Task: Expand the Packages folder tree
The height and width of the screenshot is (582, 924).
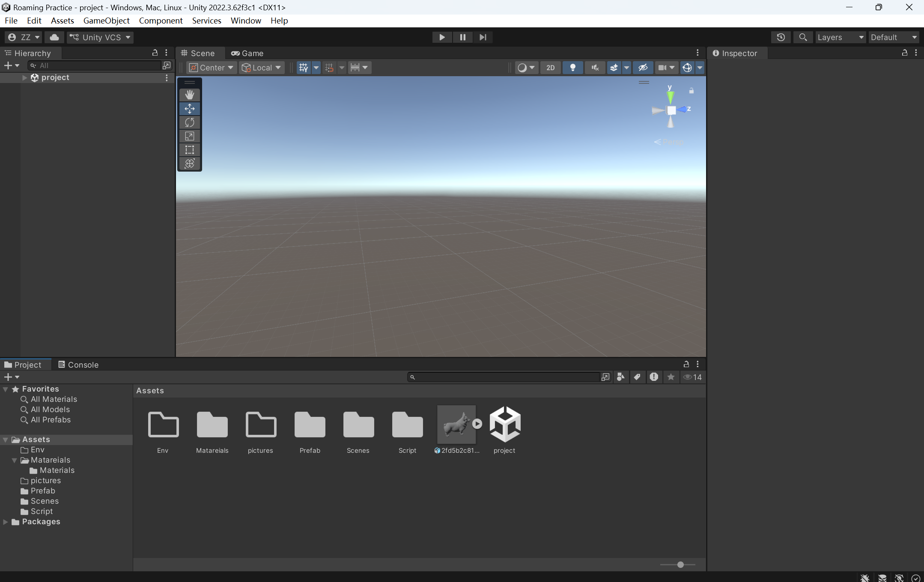Action: click(x=6, y=522)
